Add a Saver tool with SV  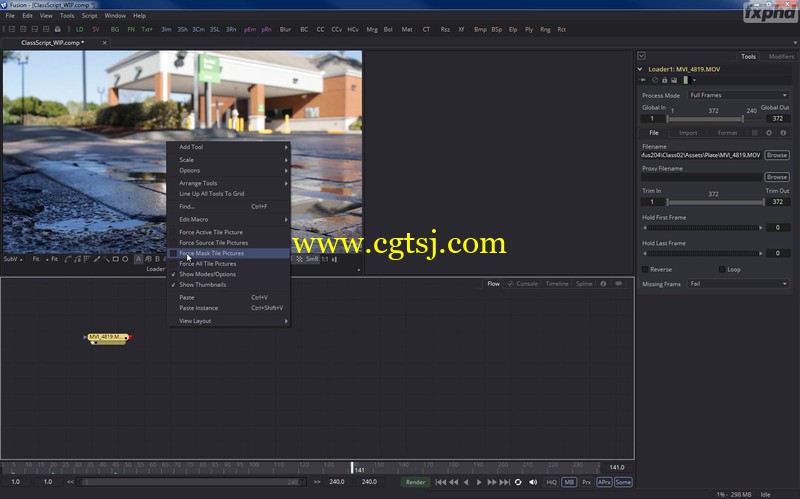95,30
